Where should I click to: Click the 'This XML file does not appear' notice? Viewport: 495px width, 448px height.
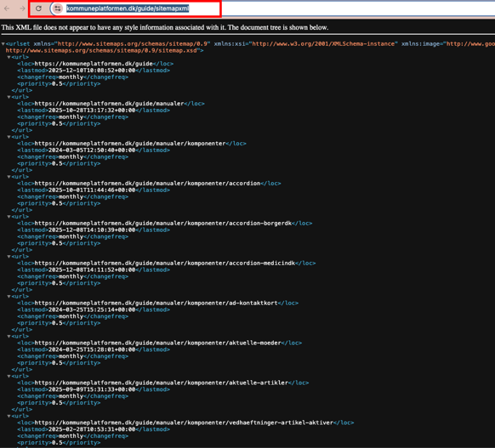point(165,27)
